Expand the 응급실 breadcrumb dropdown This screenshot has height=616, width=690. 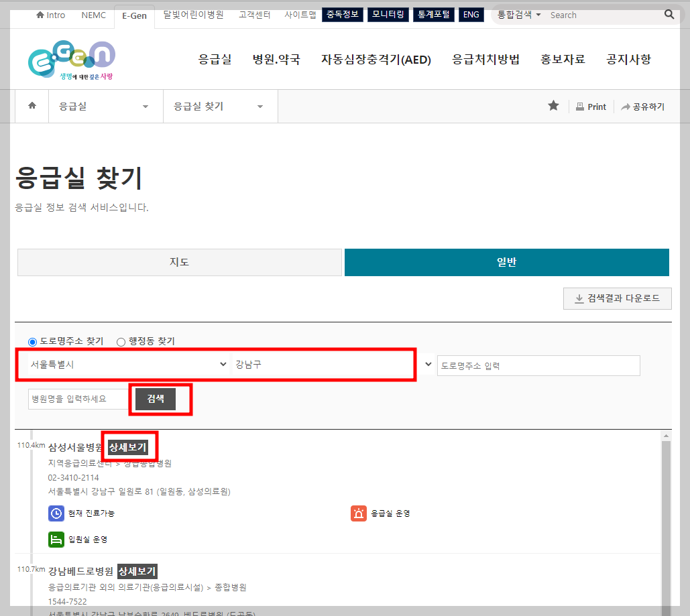coord(106,107)
